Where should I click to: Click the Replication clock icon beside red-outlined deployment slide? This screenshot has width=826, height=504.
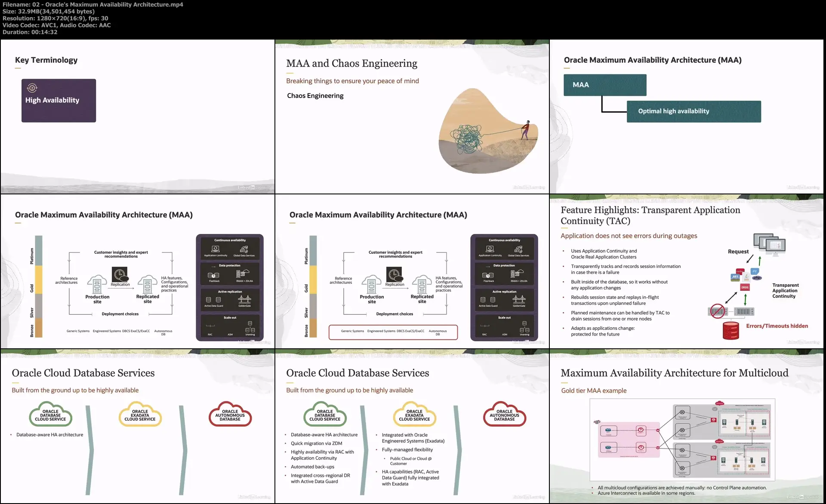[394, 274]
